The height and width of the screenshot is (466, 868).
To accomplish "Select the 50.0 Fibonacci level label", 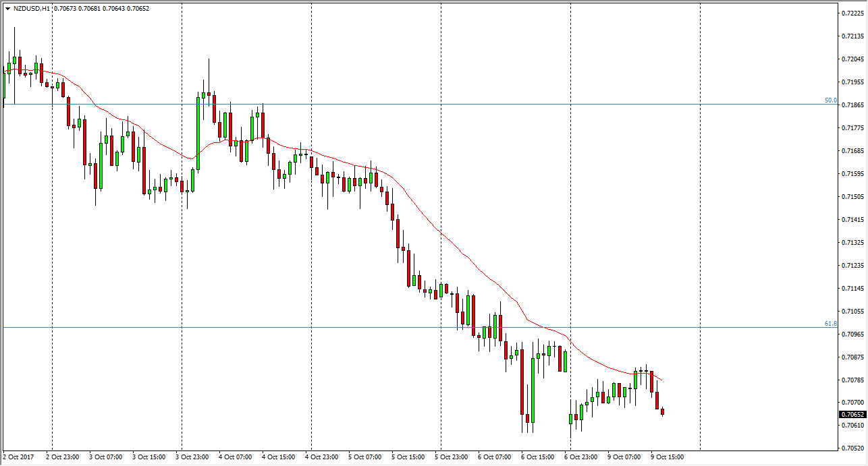I will coord(830,100).
